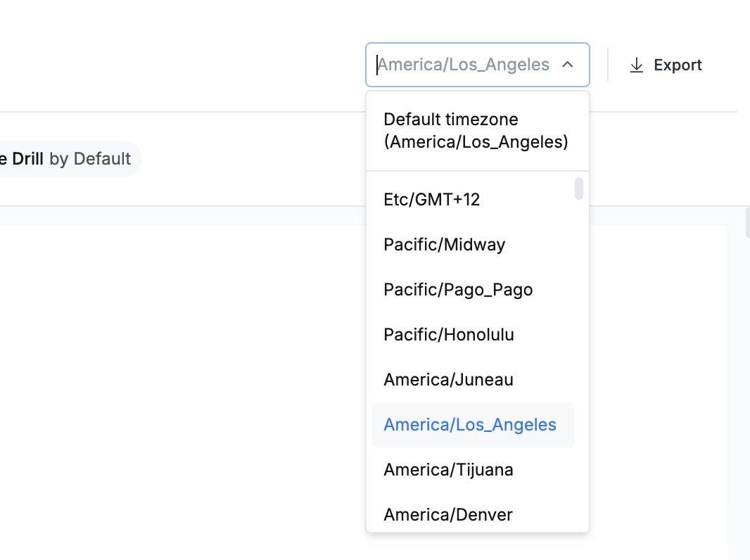750x560 pixels.
Task: Choose Etc/GMT+12 from the timezone list
Action: pos(431,200)
